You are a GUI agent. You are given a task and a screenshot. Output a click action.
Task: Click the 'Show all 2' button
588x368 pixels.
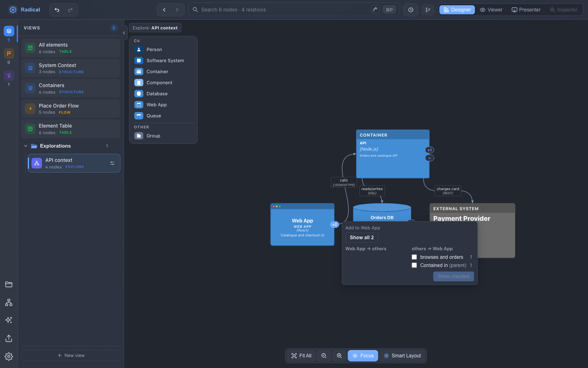tap(362, 238)
